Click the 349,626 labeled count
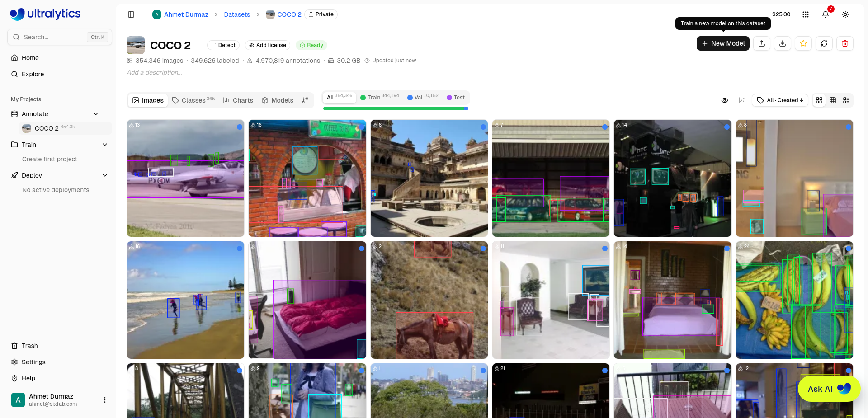This screenshot has width=868, height=418. tap(215, 61)
